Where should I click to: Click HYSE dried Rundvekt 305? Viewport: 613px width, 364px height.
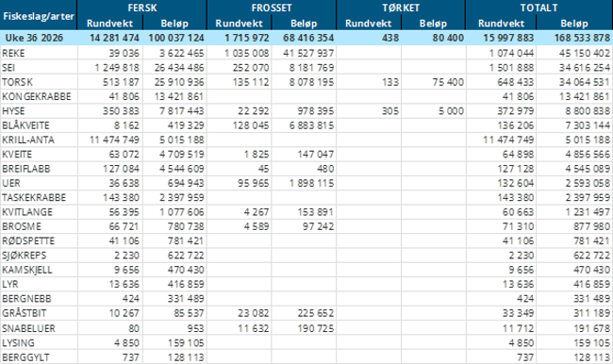390,110
